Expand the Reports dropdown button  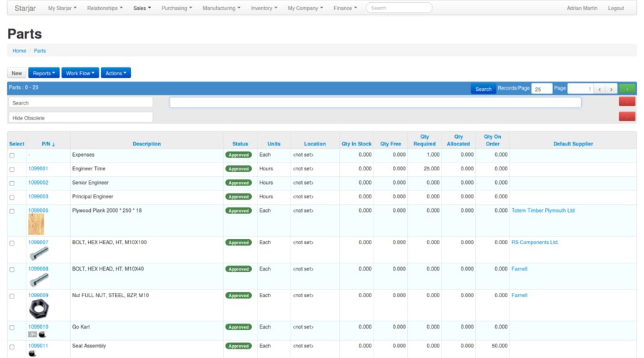point(44,73)
